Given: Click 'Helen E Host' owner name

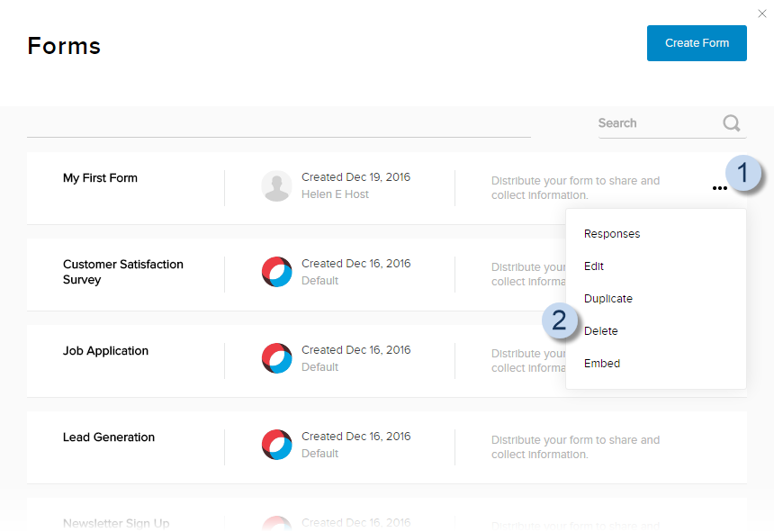Looking at the screenshot, I should coord(335,194).
